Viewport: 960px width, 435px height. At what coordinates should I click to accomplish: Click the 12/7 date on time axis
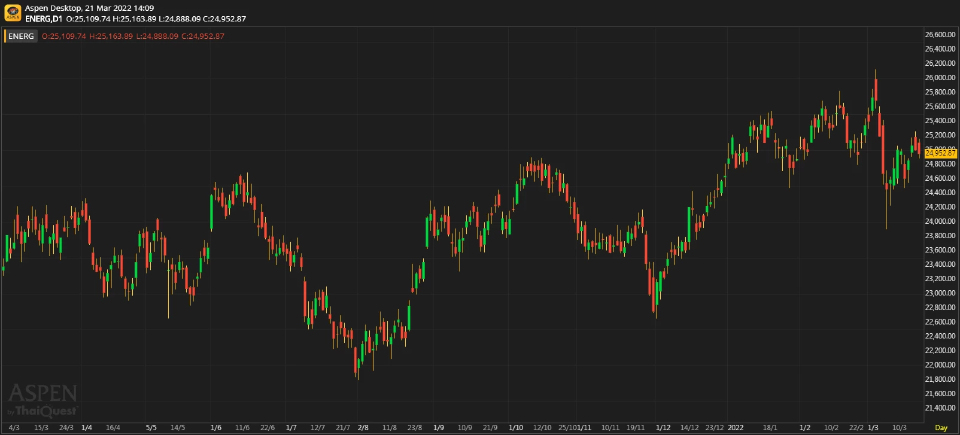coord(318,427)
